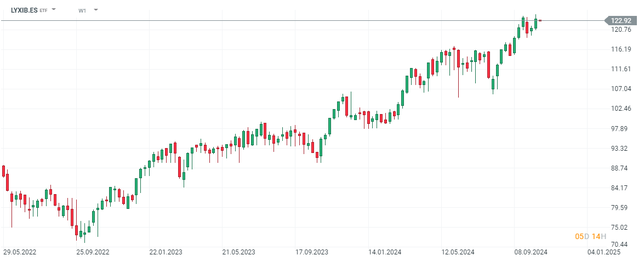Screen dimensions: 644x261
Task: Open the dropdown arrow beside LYXIB.ES ETF
Action: tap(54, 9)
